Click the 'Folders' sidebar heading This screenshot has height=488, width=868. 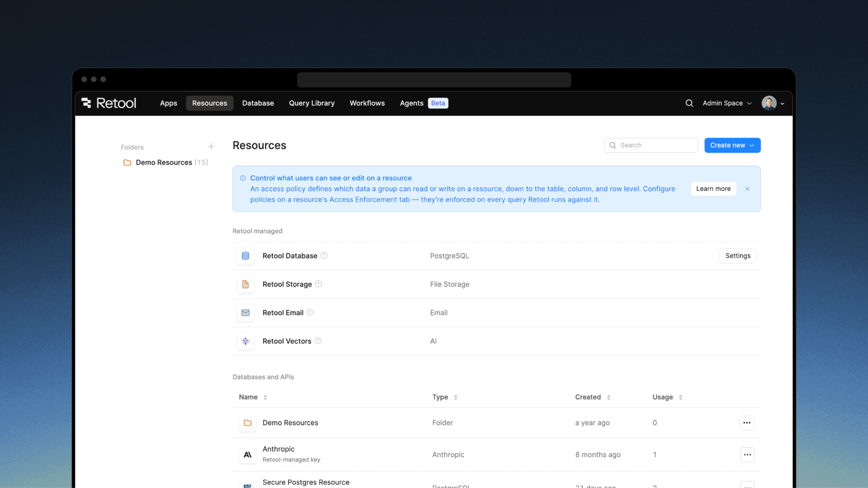132,147
